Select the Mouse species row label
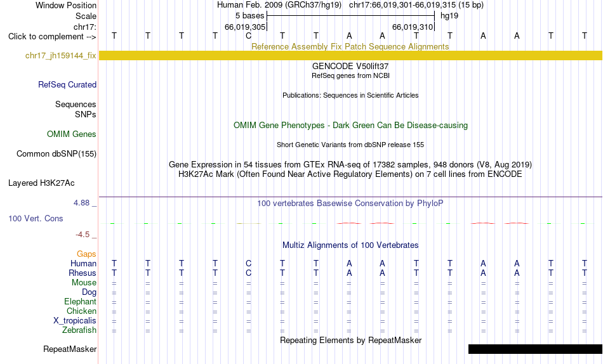Screen dimensions: 603x364 coord(84,283)
